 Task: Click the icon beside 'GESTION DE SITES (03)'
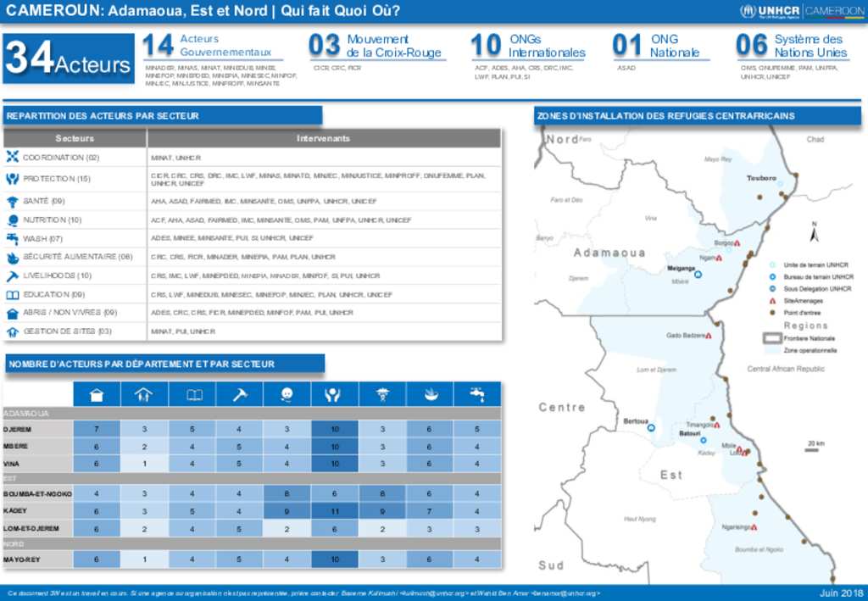coord(12,332)
